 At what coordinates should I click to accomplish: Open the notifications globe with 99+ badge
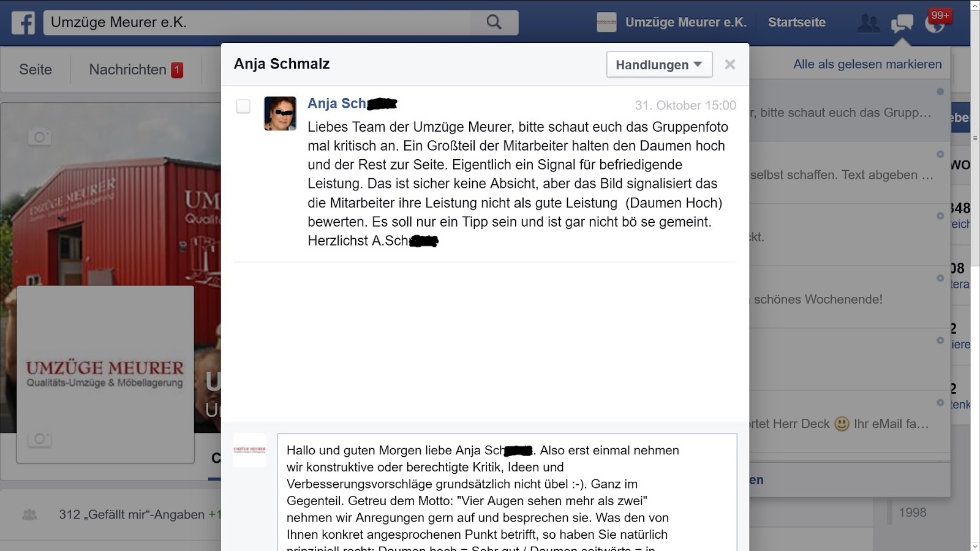tap(936, 23)
